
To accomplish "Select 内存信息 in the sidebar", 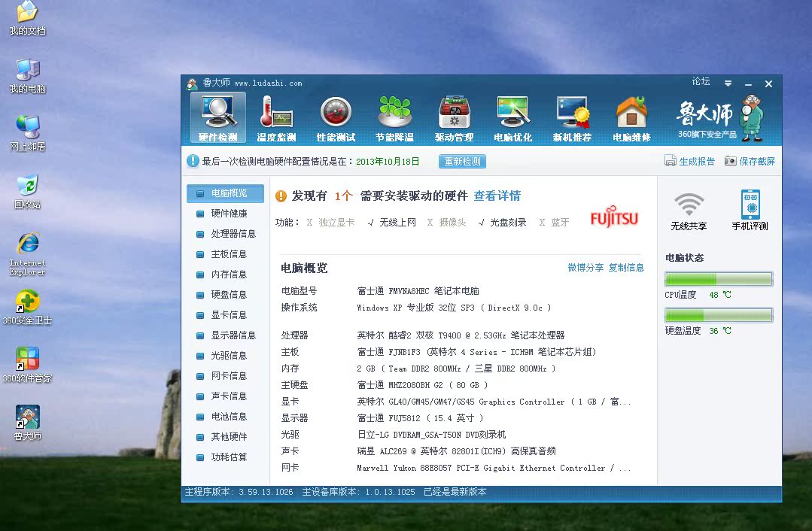I will pos(225,275).
